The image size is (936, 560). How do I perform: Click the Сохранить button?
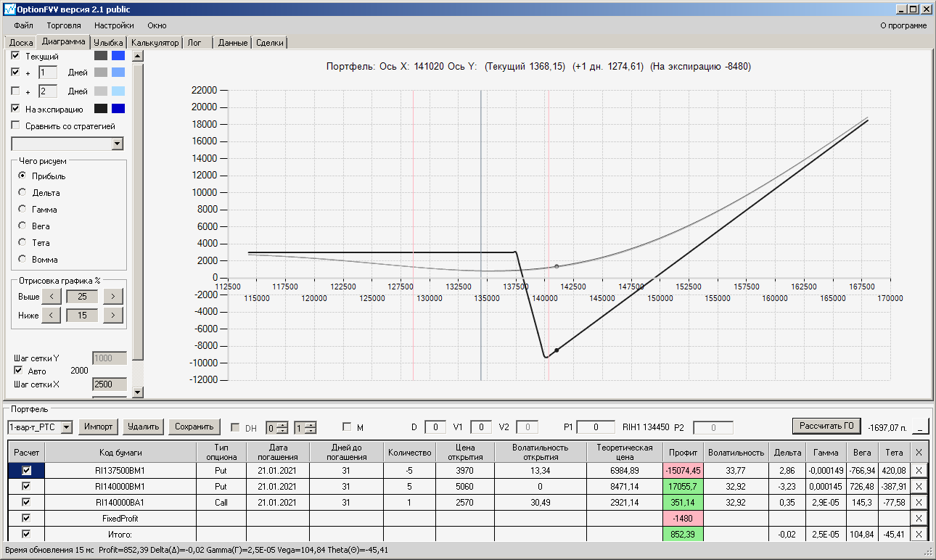(194, 427)
